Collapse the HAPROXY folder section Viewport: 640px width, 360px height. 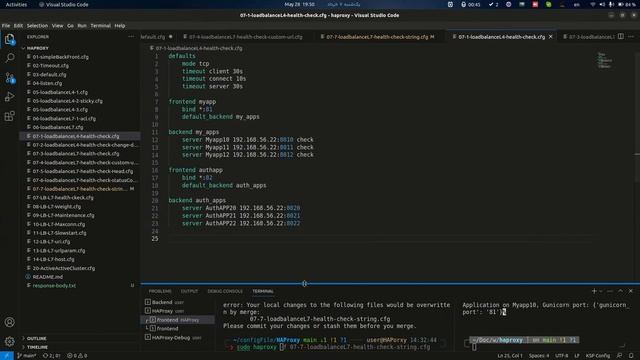coord(38,48)
